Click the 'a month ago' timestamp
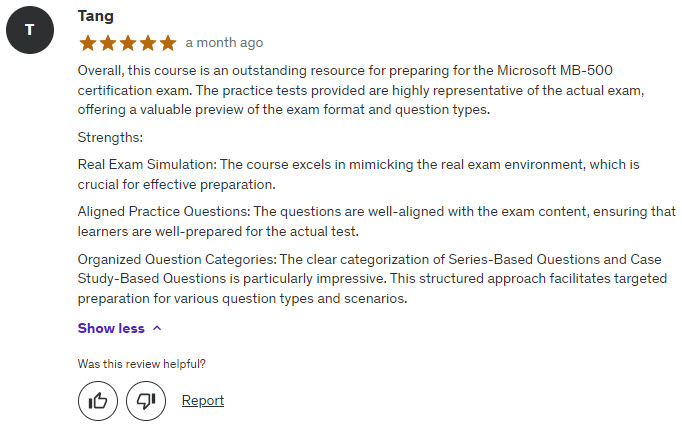Viewport: 682px width, 425px height. tap(224, 43)
